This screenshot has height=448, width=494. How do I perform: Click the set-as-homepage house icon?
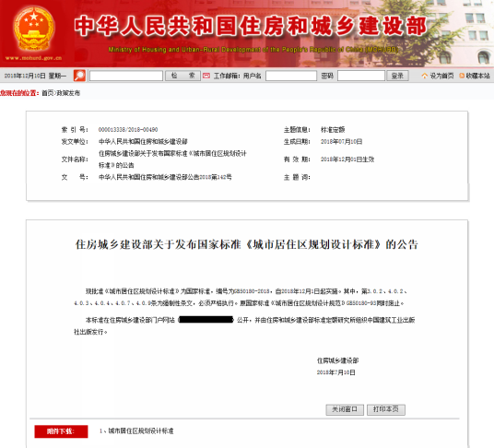click(x=425, y=76)
